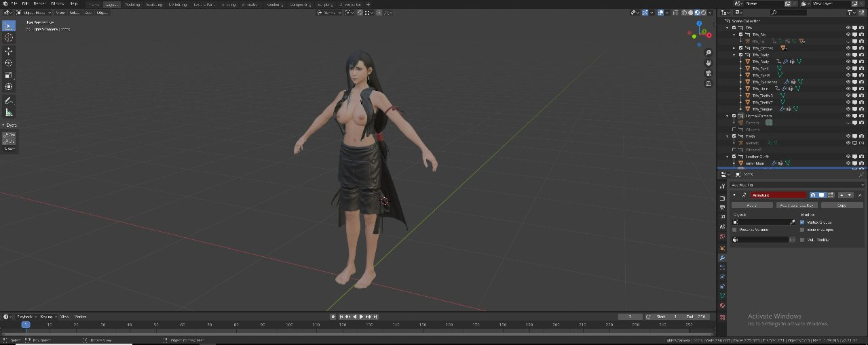Activate the Select Box tool
Screen dimensions: 868x345
[9, 26]
